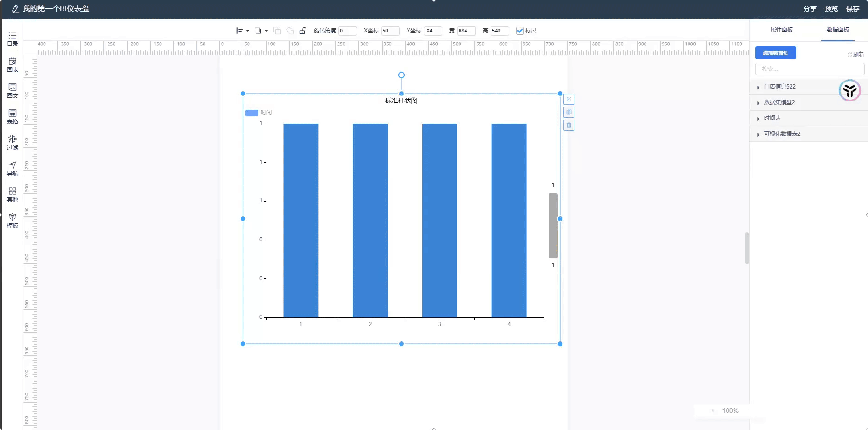
Task: Click the fourth blue bar labeled 4
Action: pyautogui.click(x=509, y=221)
